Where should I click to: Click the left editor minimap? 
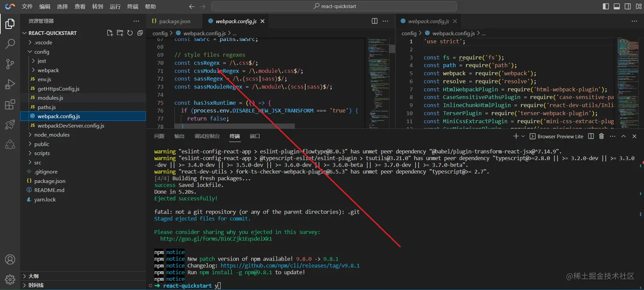378,83
